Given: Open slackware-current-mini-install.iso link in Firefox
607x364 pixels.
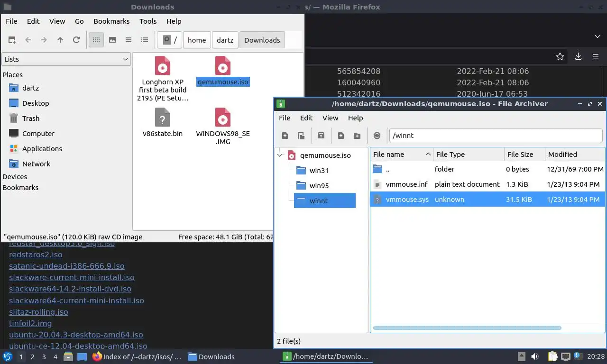Looking at the screenshot, I should point(72,278).
